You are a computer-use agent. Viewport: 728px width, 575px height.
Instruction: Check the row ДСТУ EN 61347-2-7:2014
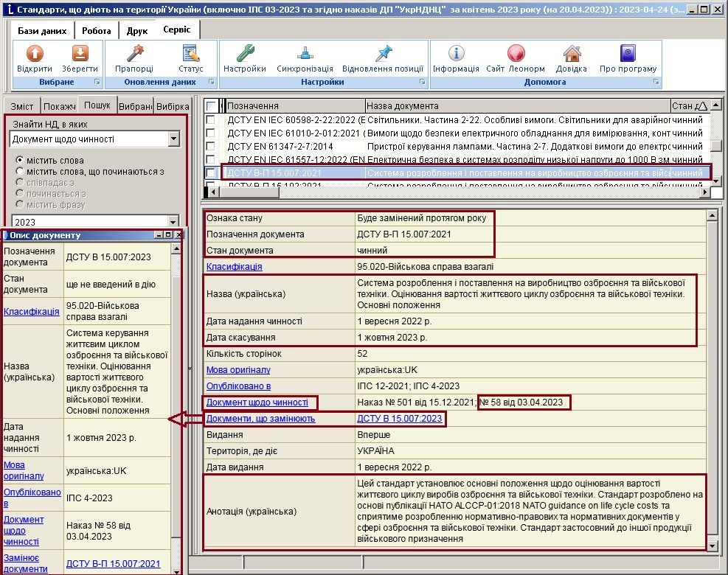click(211, 146)
